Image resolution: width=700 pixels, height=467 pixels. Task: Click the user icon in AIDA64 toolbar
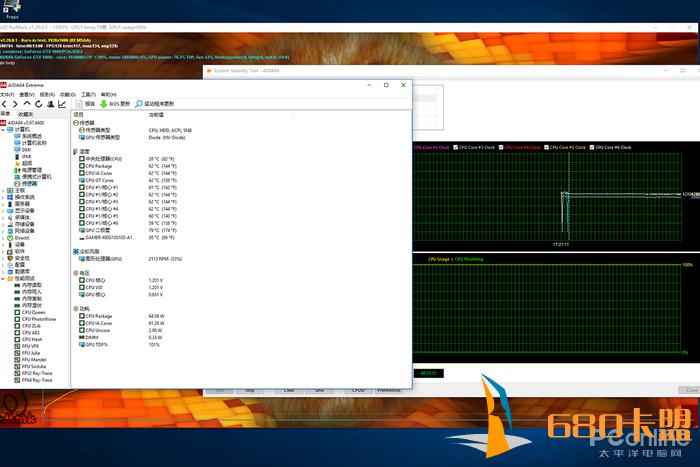point(50,104)
